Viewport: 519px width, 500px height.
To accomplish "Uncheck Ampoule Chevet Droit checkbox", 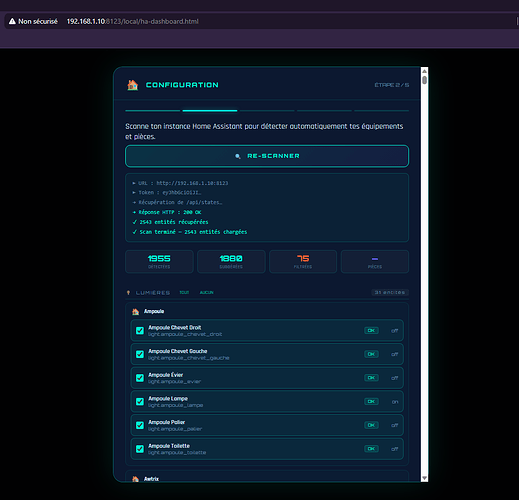I will [140, 330].
